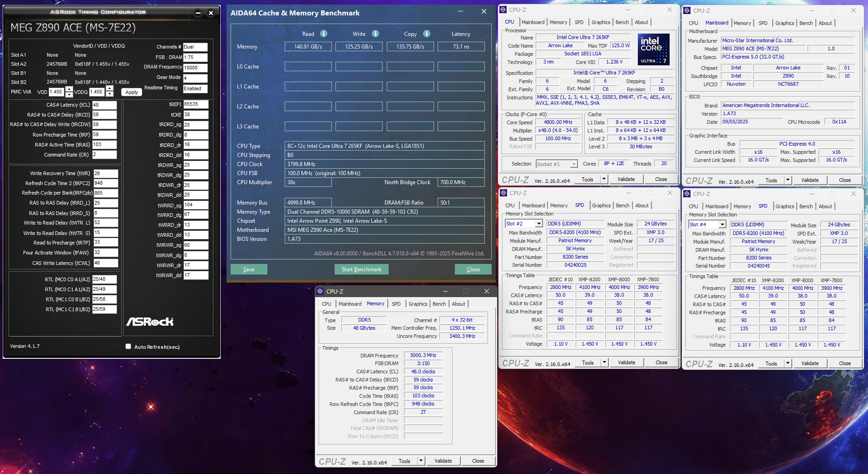Click Start Benchmark in AIDA64
This screenshot has height=474, width=868.
tap(361, 269)
